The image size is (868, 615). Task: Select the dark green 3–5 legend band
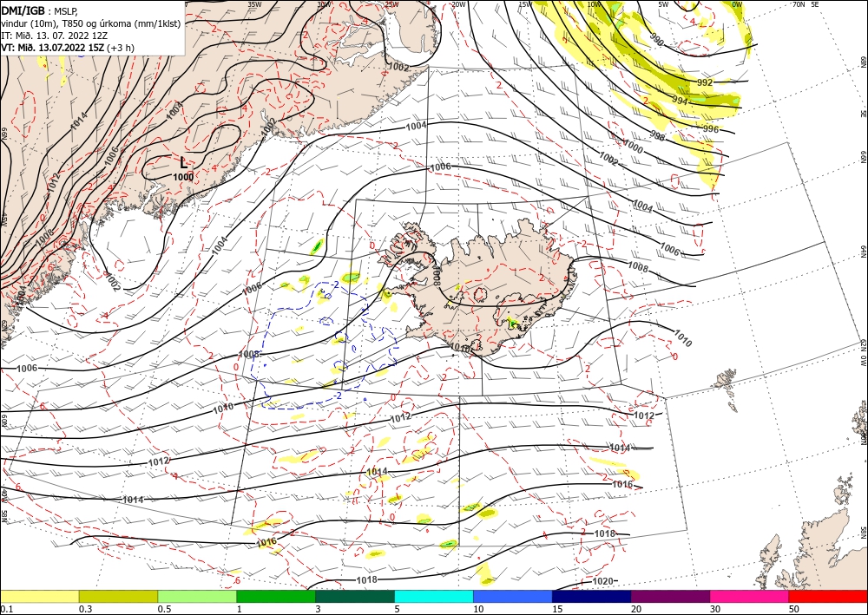355,596
